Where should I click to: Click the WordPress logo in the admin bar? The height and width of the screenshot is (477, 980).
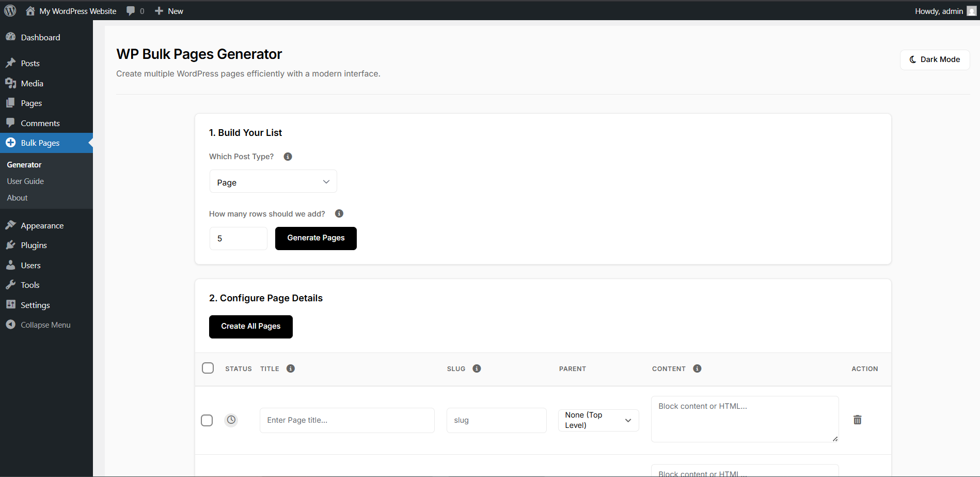coord(10,10)
